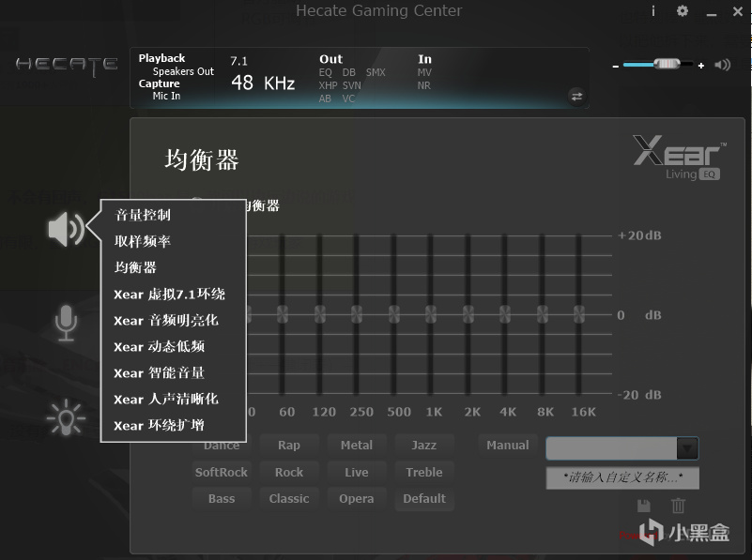This screenshot has width=752, height=560.
Task: Click the swap device arrows icon
Action: coord(577,97)
